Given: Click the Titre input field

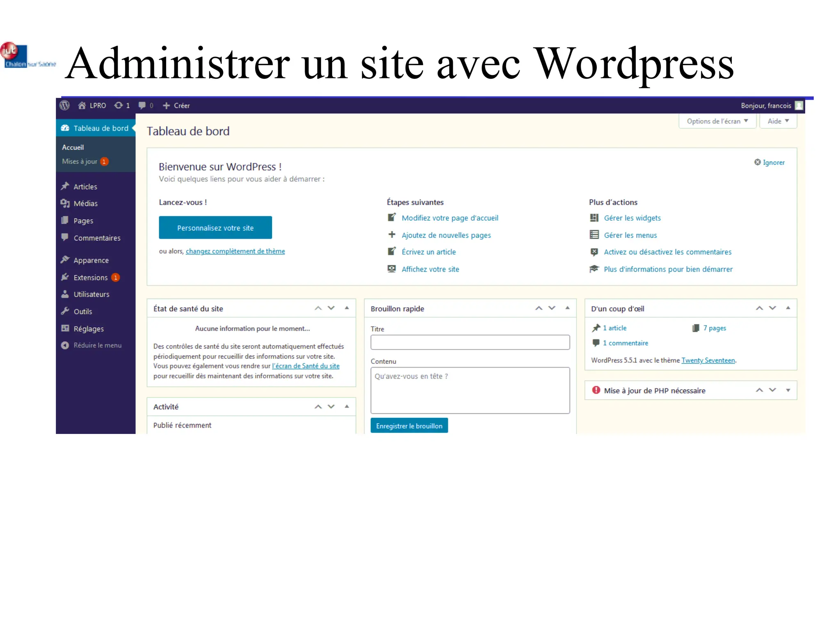Looking at the screenshot, I should point(470,342).
